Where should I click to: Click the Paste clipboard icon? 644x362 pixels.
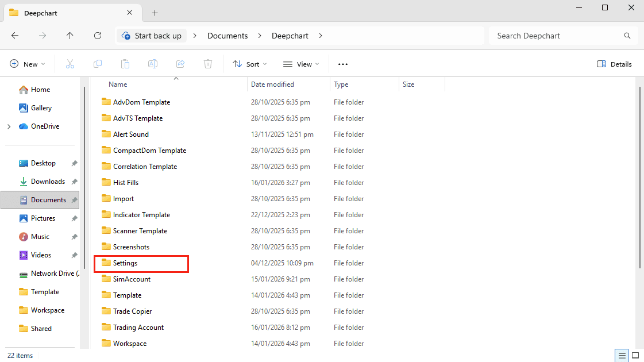click(x=125, y=64)
